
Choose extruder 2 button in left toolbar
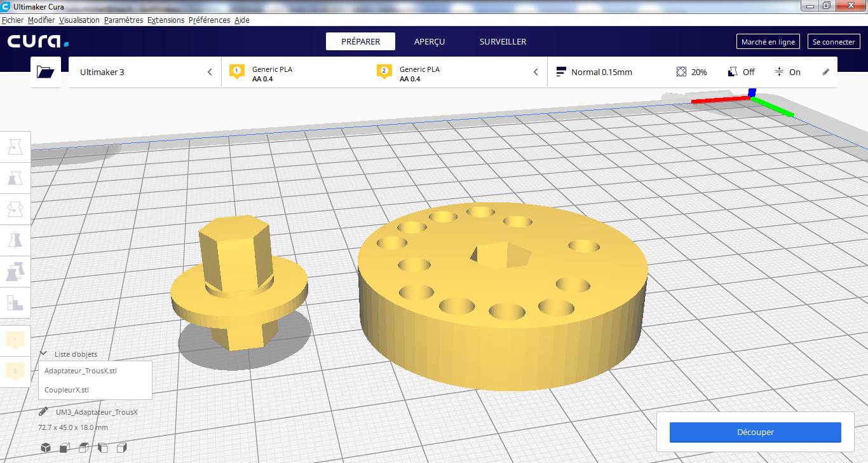tap(15, 371)
